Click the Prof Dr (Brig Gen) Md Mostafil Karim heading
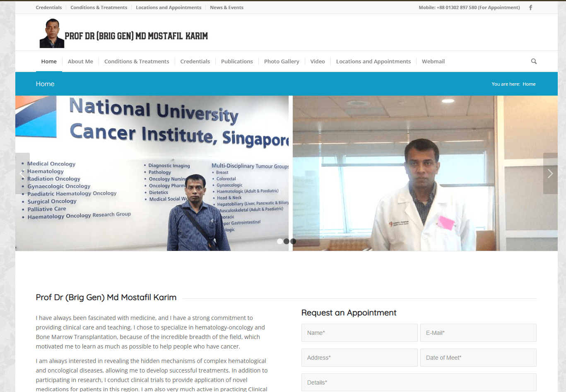This screenshot has height=392, width=566. point(106,298)
